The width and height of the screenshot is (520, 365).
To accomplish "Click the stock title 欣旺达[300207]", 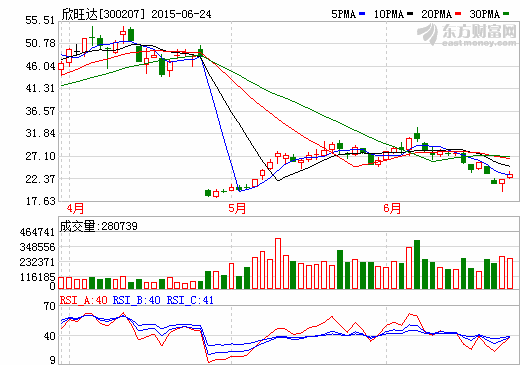I will [104, 14].
